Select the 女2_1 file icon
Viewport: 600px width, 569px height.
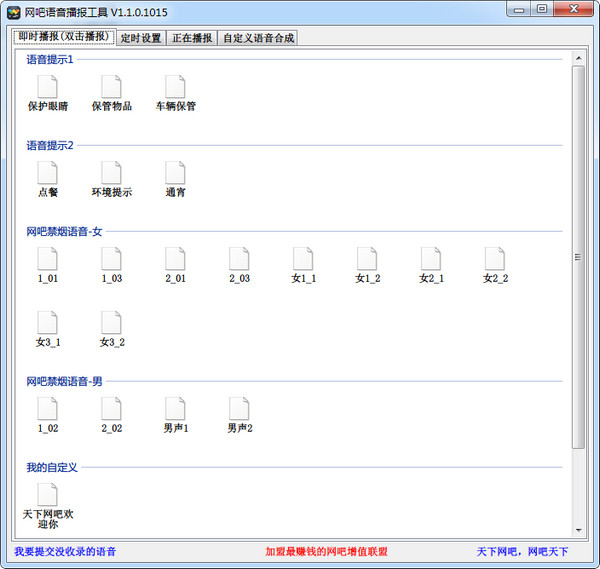(x=431, y=259)
